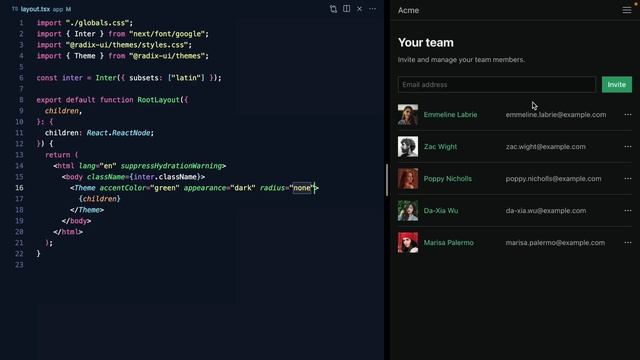Click "dark" appearance value on line 16
The width and height of the screenshot is (640, 360).
pos(243,188)
